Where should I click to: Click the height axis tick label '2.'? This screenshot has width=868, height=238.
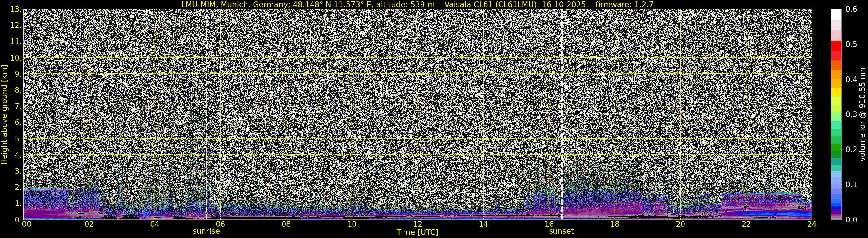pyautogui.click(x=18, y=187)
